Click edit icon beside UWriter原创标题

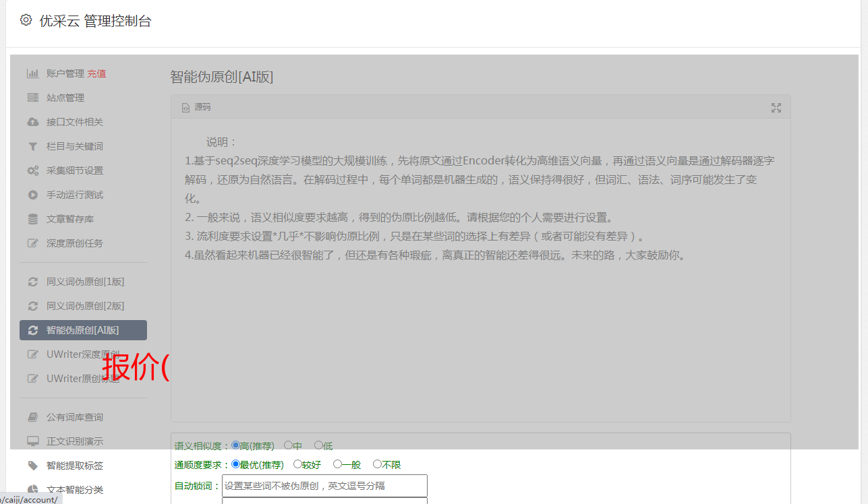pyautogui.click(x=32, y=379)
